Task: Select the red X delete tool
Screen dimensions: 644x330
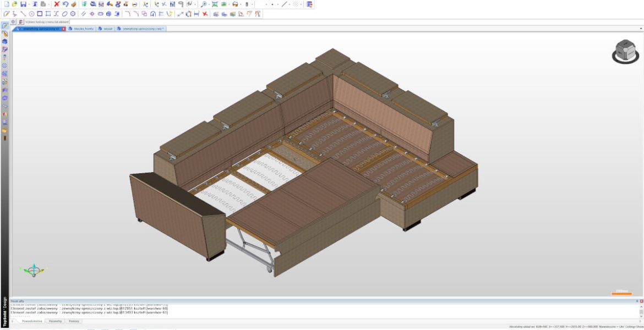Action: (57, 3)
